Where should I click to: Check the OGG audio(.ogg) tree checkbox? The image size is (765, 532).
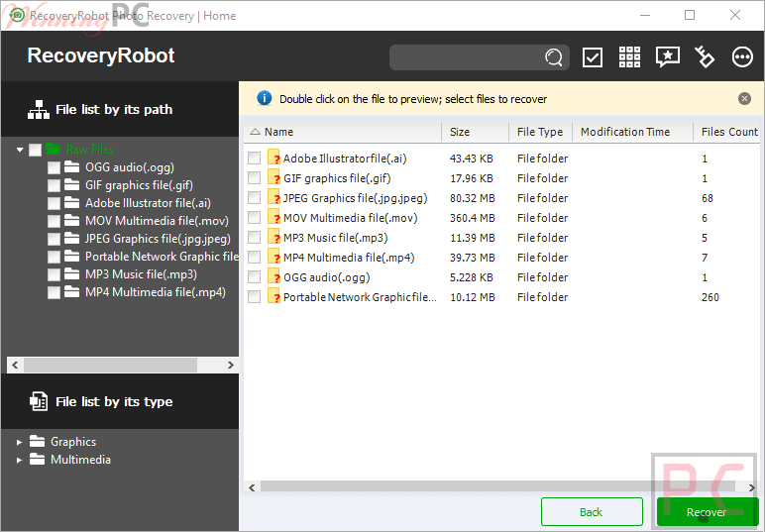[54, 167]
